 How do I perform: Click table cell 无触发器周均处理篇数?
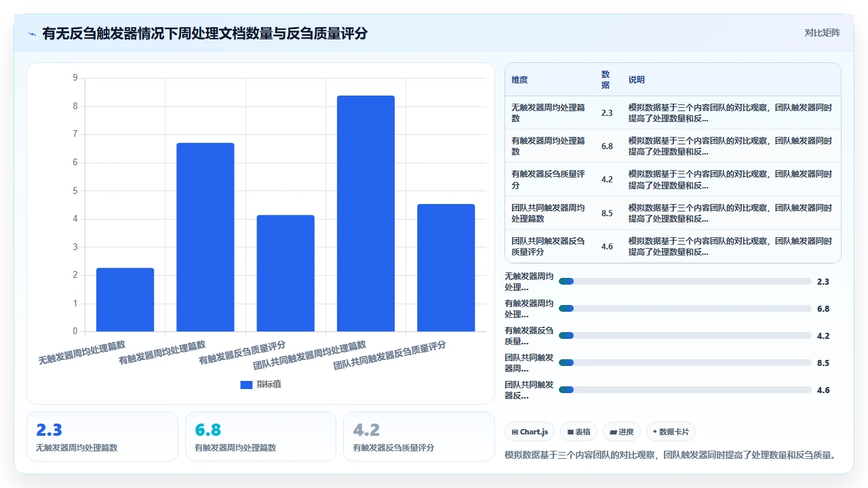coord(549,113)
